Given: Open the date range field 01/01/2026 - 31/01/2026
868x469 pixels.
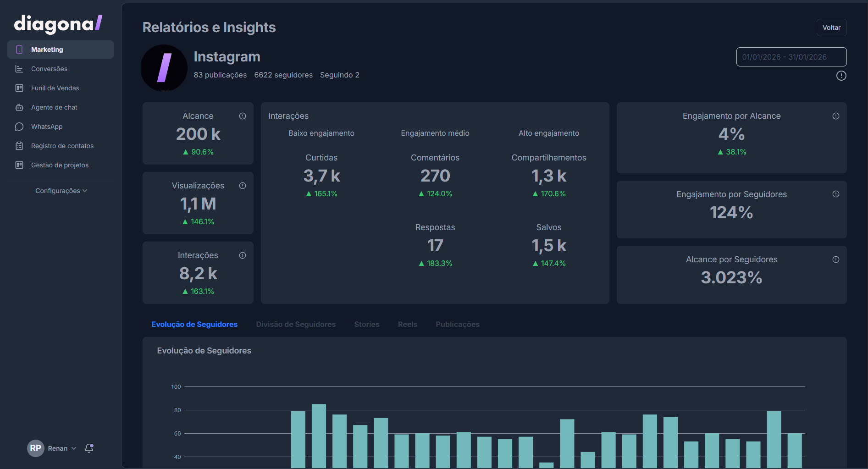Looking at the screenshot, I should 791,57.
